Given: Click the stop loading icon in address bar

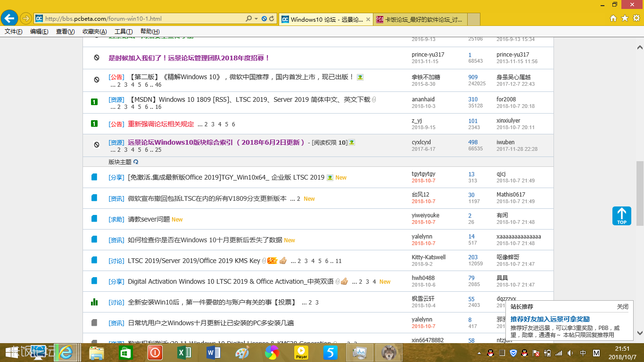Looking at the screenshot, I should coord(264,19).
